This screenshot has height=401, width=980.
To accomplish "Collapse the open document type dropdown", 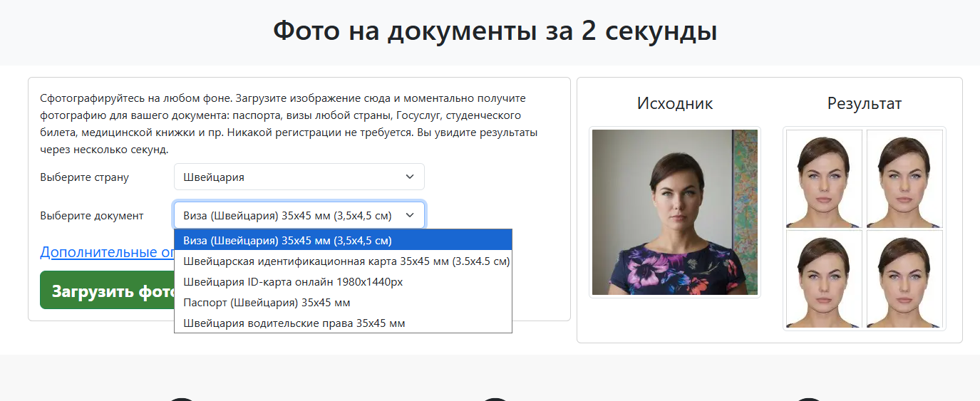I will (x=299, y=215).
